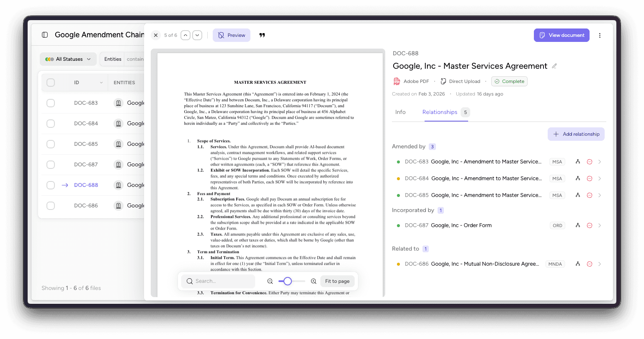The height and width of the screenshot is (339, 644).
Task: Click hierarchy icon for DOC-683 relationship
Action: tap(578, 162)
